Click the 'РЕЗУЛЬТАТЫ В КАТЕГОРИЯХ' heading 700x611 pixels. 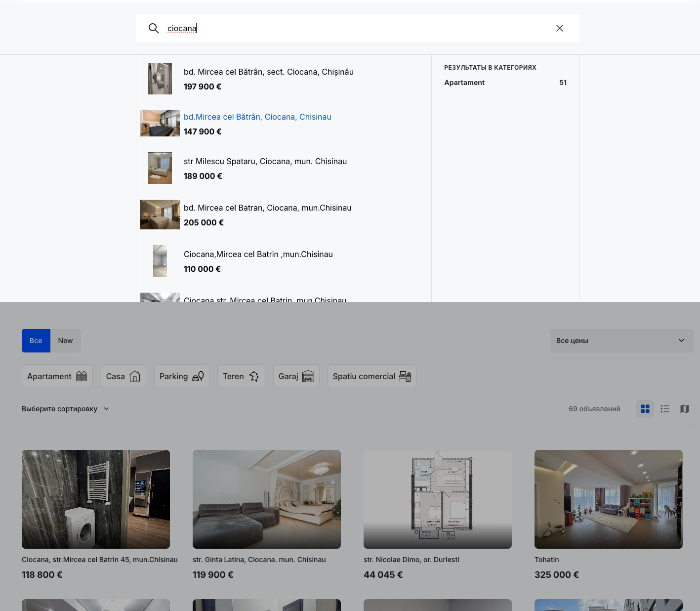pyautogui.click(x=490, y=68)
